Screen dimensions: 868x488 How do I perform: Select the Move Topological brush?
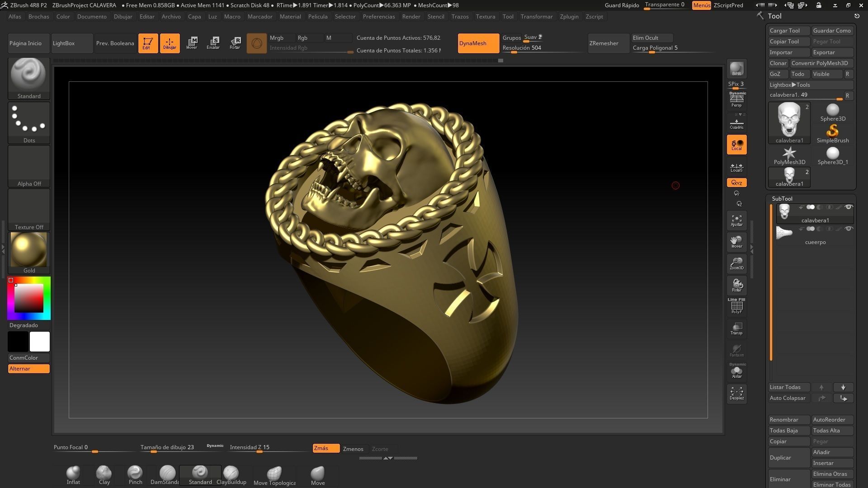pos(274,476)
